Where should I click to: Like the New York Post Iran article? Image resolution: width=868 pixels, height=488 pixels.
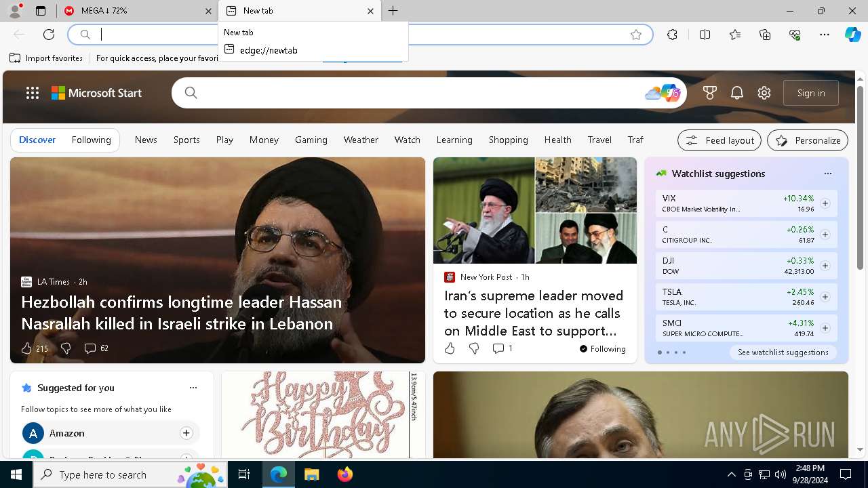tap(450, 348)
